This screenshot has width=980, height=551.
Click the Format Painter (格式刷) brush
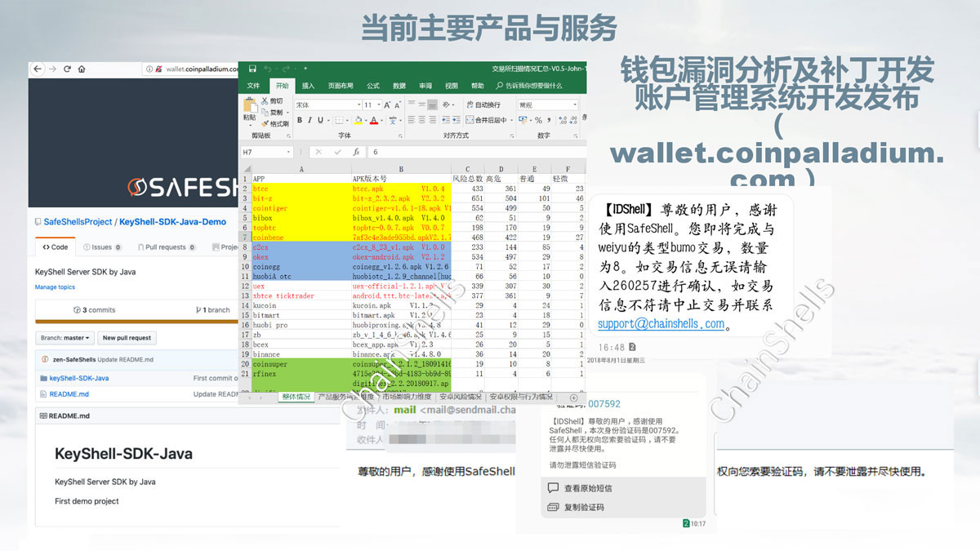265,123
